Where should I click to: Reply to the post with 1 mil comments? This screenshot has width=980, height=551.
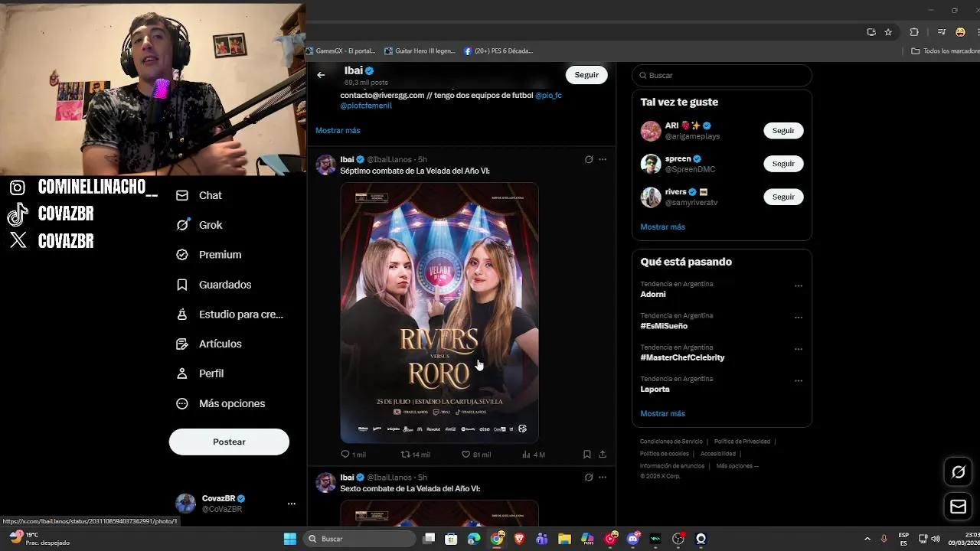353,455
